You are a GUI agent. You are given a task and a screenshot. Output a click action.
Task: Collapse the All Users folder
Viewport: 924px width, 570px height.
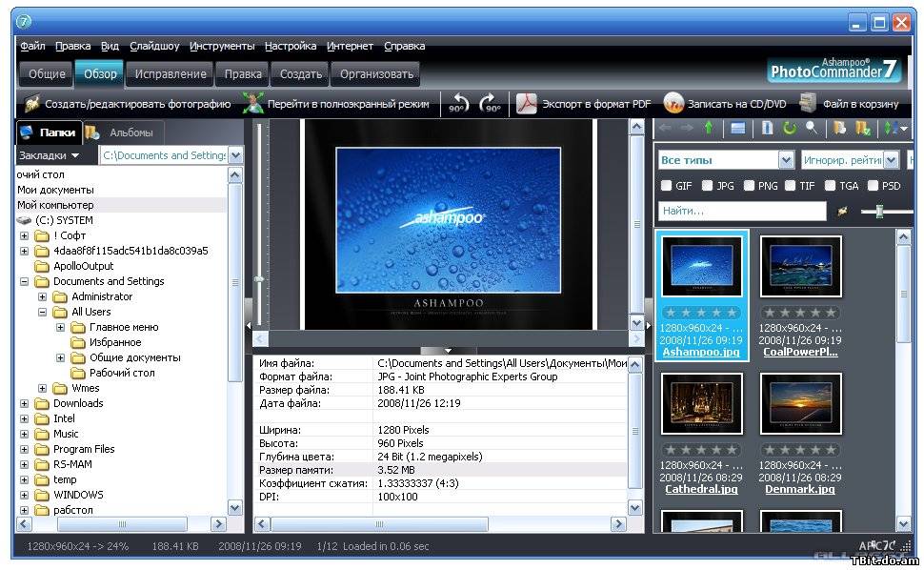pos(43,313)
